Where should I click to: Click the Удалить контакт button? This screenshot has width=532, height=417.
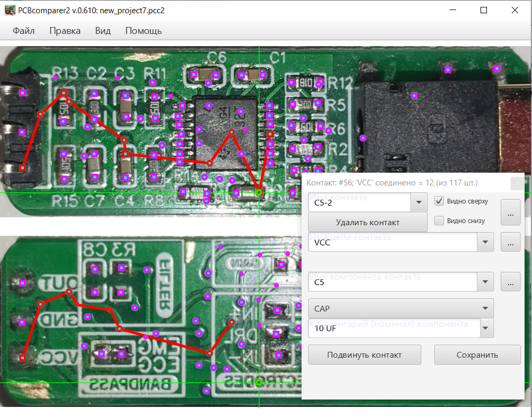tap(368, 223)
